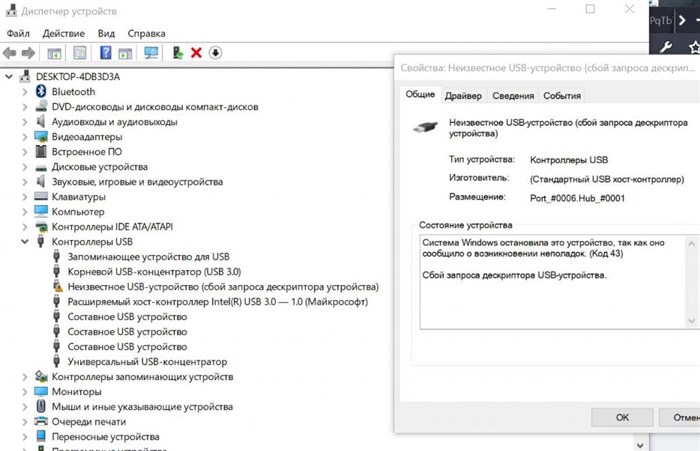The image size is (700, 451).
Task: Click the Back arrow toolbar icon
Action: (x=9, y=53)
